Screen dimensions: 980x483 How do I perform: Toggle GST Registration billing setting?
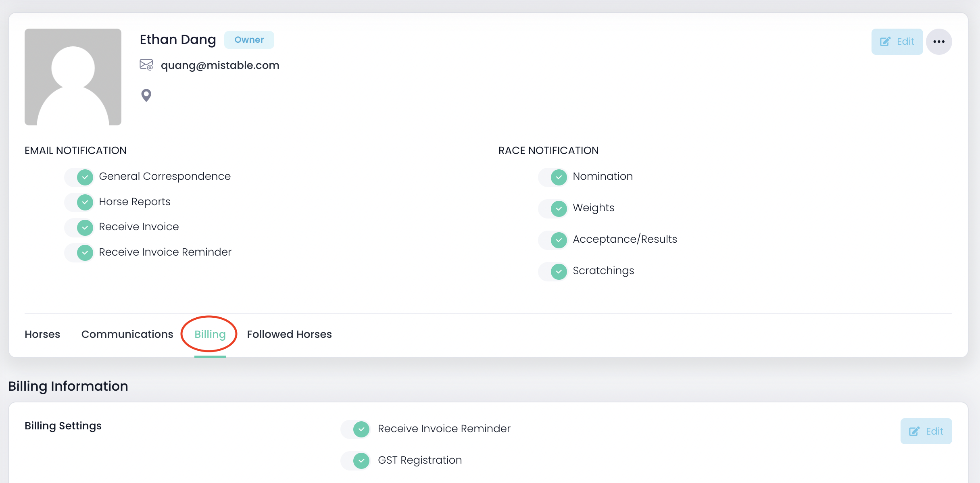[356, 461]
